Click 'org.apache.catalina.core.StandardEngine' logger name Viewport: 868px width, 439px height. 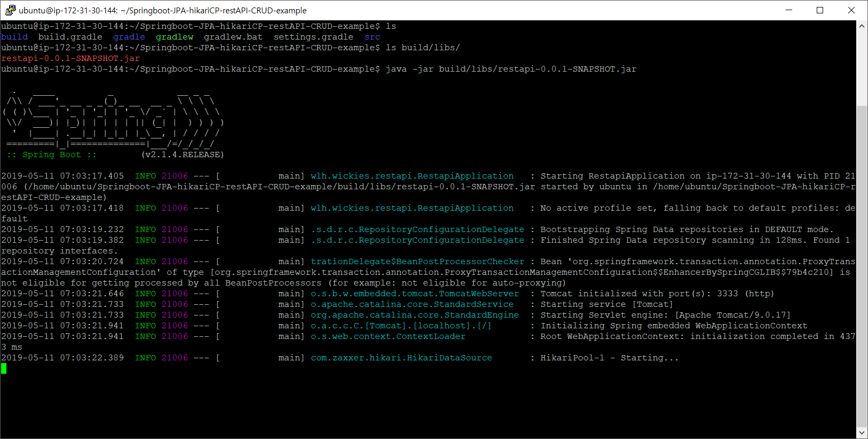pyautogui.click(x=415, y=315)
